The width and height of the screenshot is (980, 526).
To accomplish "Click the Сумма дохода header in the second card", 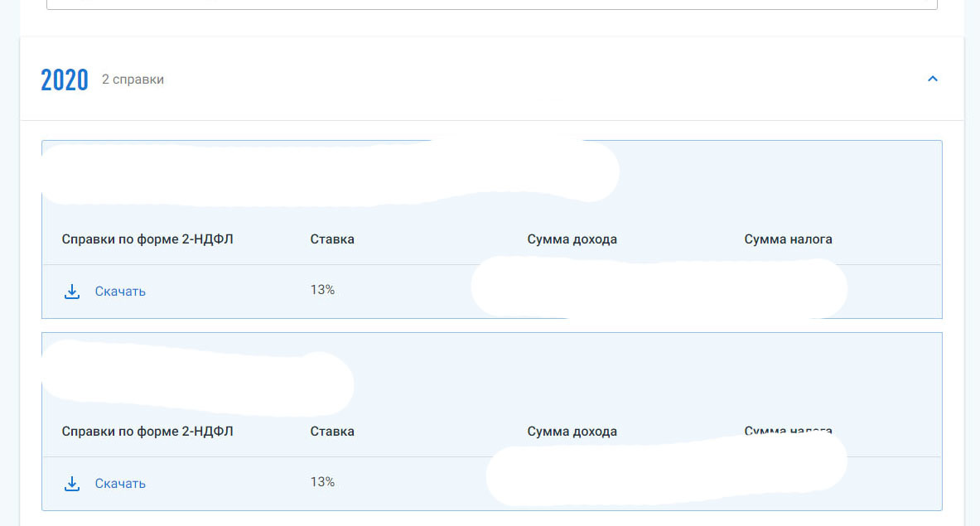I will pyautogui.click(x=572, y=432).
